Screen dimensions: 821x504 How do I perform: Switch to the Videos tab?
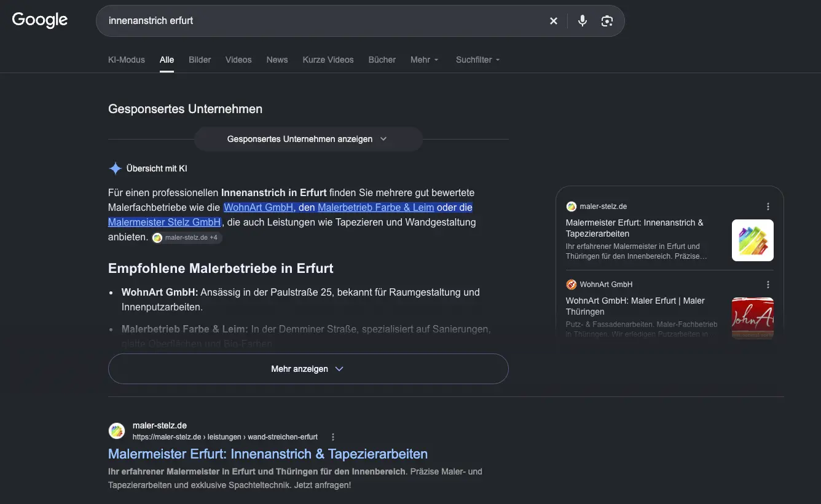[x=238, y=60]
